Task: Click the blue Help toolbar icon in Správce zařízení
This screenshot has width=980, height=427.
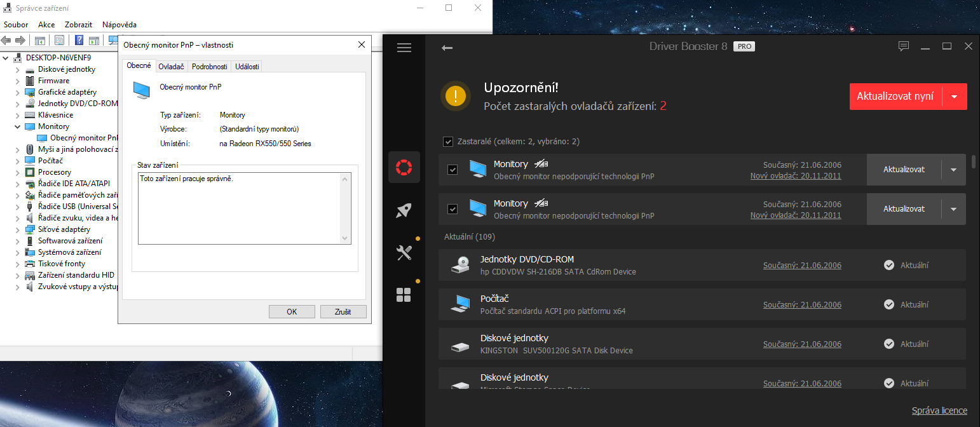Action: coord(79,41)
